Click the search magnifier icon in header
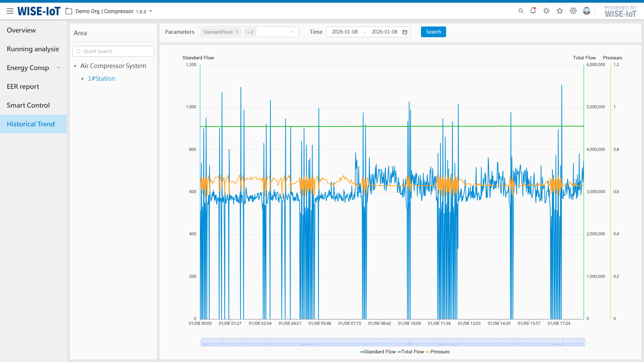The height and width of the screenshot is (362, 644). [521, 11]
